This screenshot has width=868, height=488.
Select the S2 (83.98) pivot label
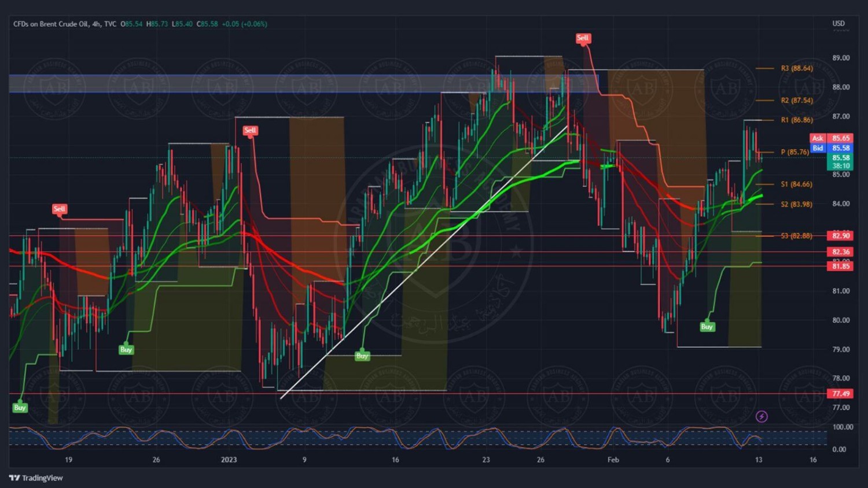[796, 204]
